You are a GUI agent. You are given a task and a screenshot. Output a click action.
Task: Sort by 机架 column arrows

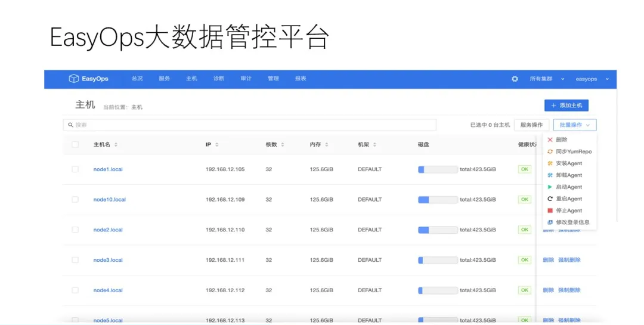[x=374, y=145]
